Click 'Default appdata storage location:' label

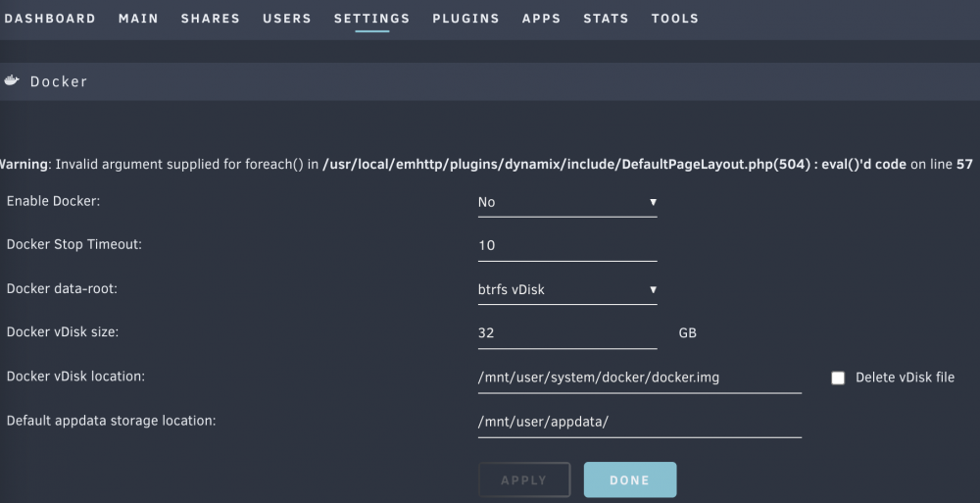112,421
